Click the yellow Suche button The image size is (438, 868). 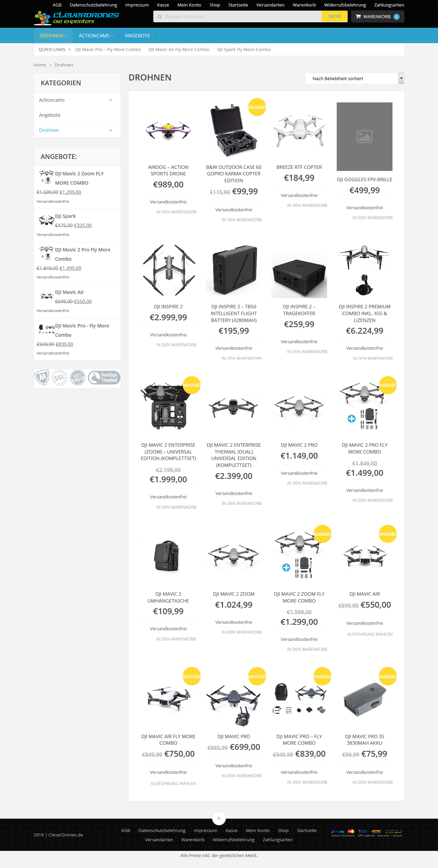coord(335,16)
